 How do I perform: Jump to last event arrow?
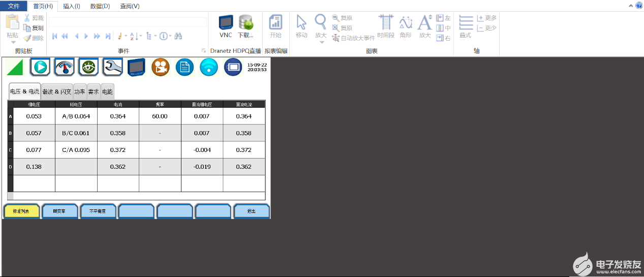coord(108,36)
